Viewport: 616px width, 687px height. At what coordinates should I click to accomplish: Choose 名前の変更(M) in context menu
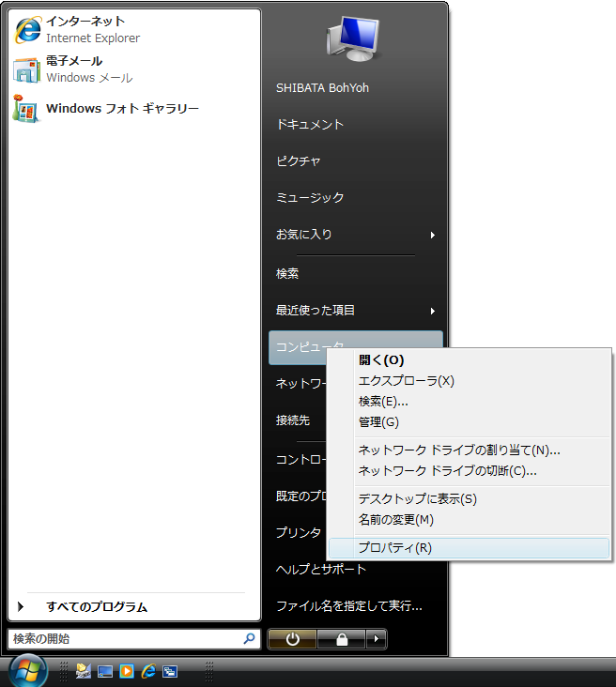tap(469, 519)
